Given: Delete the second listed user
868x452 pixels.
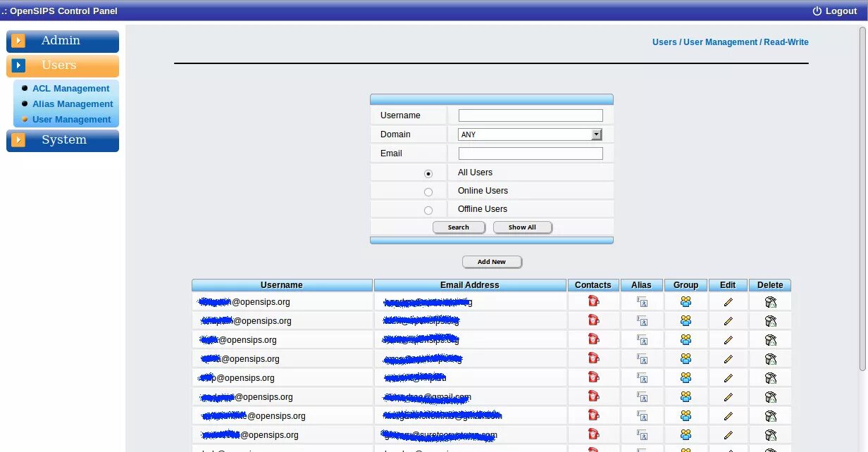Looking at the screenshot, I should (x=771, y=321).
